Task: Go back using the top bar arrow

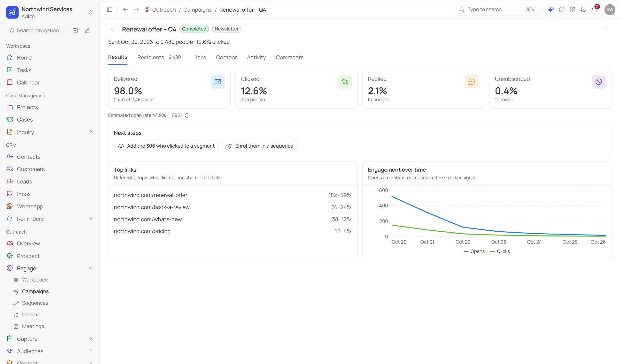Action: 125,10
